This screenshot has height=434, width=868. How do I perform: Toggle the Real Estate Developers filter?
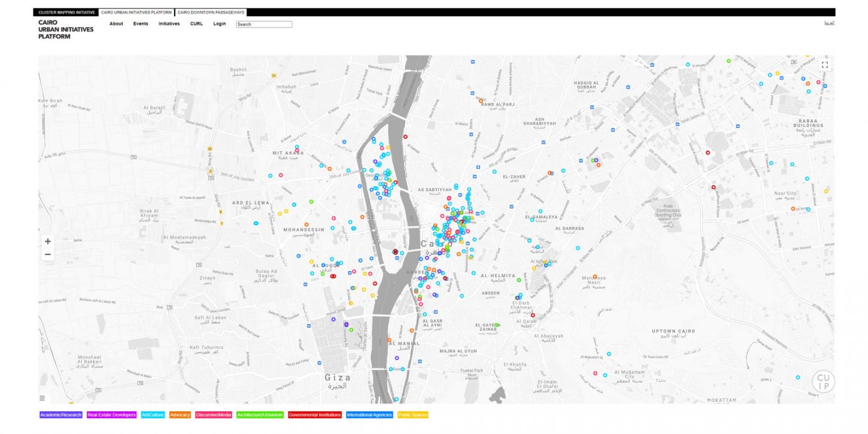(x=111, y=415)
